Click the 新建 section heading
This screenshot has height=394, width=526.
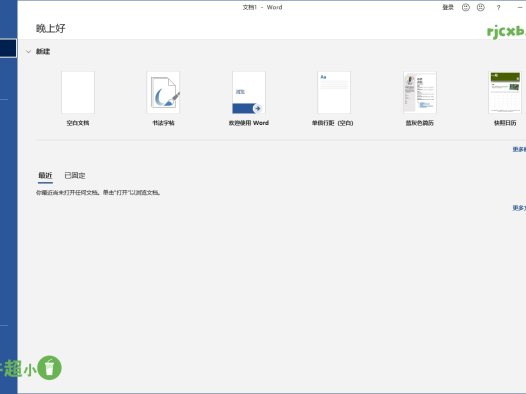43,52
